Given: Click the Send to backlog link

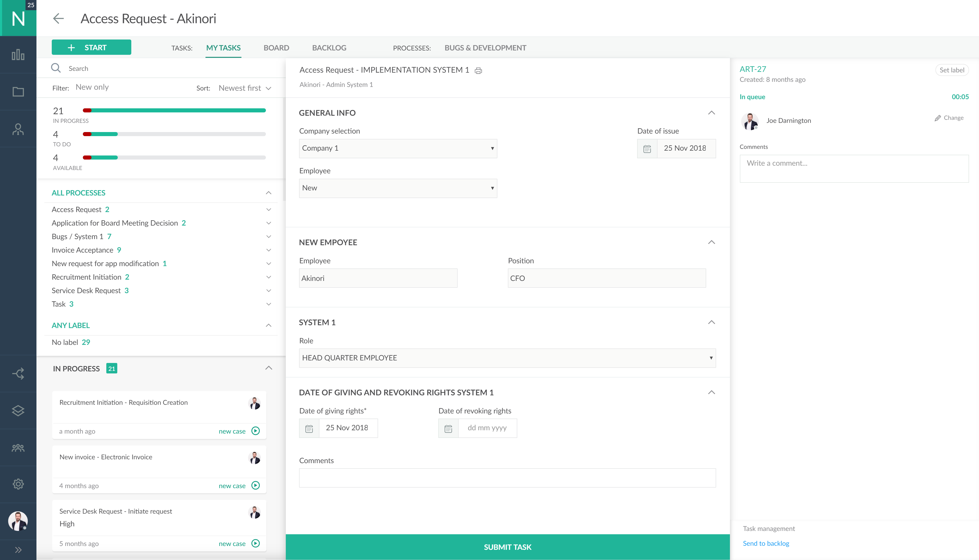Looking at the screenshot, I should click(x=766, y=543).
